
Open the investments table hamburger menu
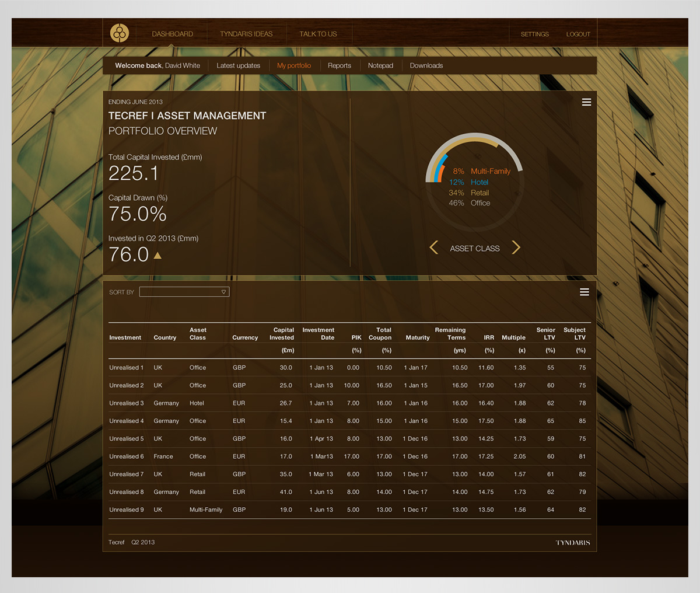tap(584, 292)
